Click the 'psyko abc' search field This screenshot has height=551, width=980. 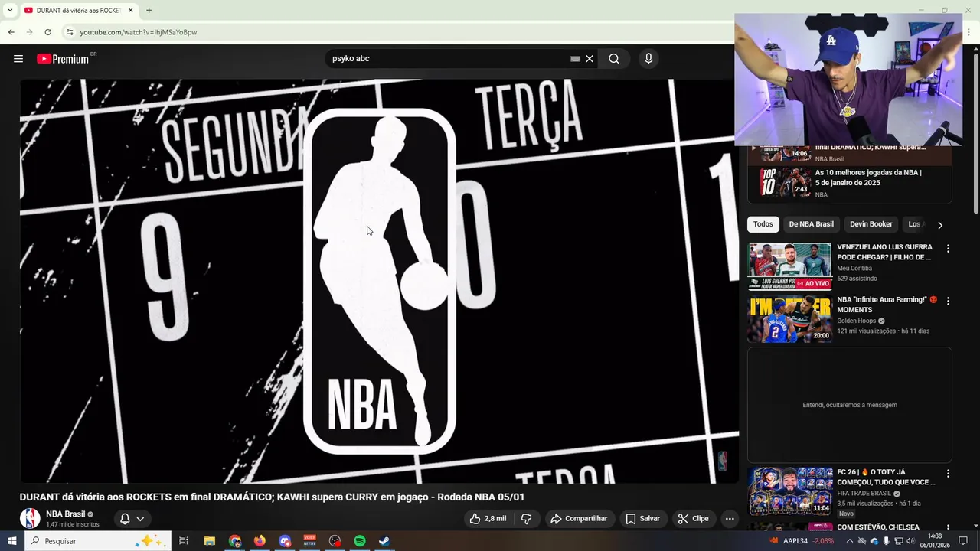[448, 59]
